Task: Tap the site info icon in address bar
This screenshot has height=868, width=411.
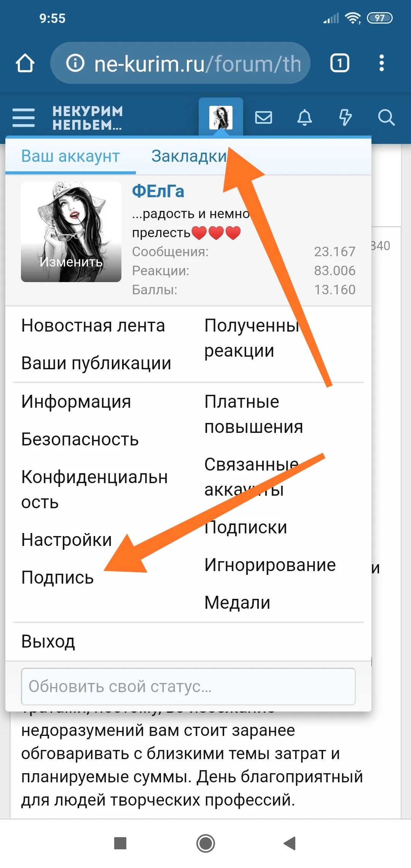Action: click(x=75, y=63)
